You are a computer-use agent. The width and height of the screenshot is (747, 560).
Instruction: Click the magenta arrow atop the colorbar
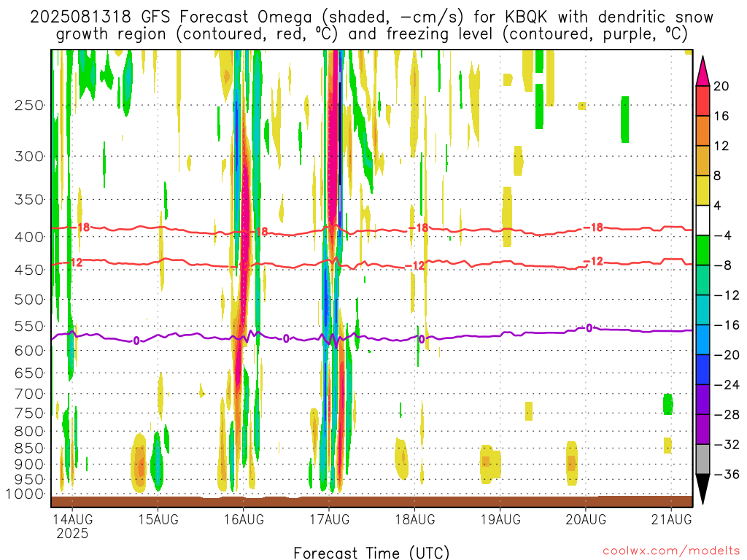click(x=703, y=71)
